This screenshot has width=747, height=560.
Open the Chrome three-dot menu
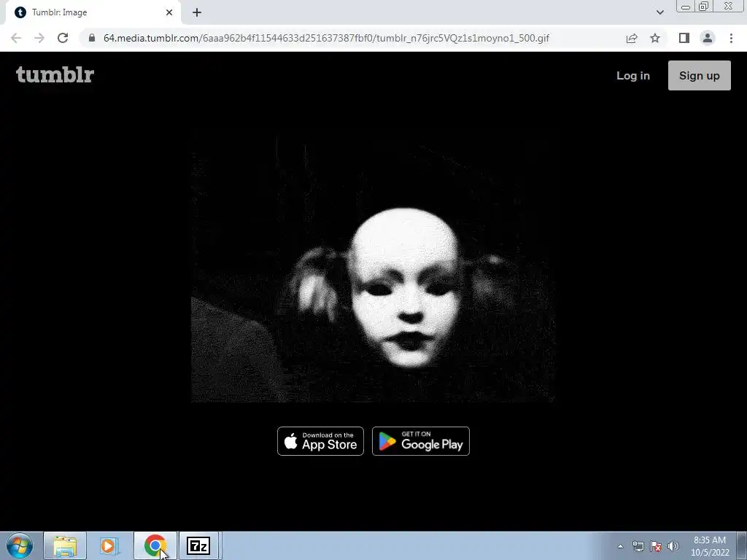click(731, 38)
